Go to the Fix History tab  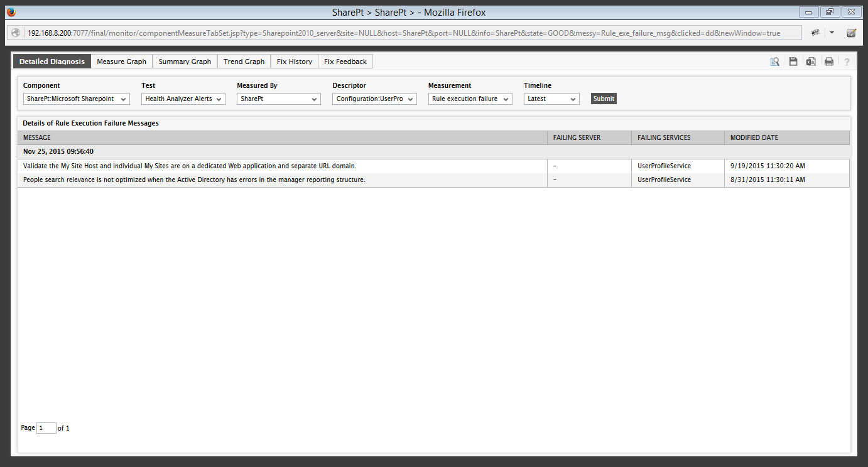pyautogui.click(x=295, y=62)
